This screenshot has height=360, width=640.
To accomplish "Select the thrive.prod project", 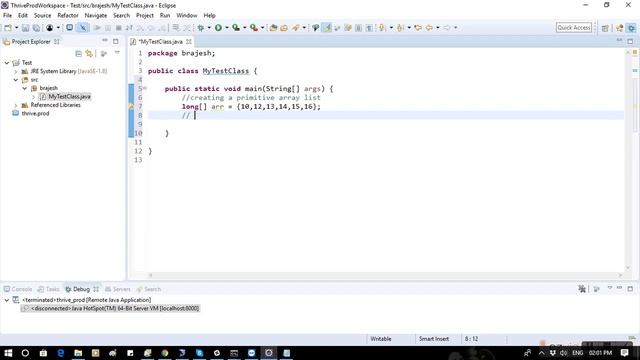I will click(x=35, y=113).
